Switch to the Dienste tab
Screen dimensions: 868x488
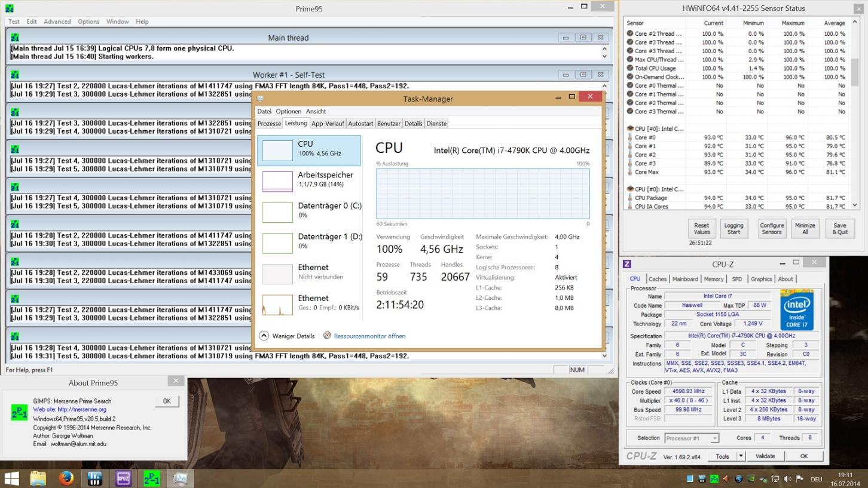436,124
